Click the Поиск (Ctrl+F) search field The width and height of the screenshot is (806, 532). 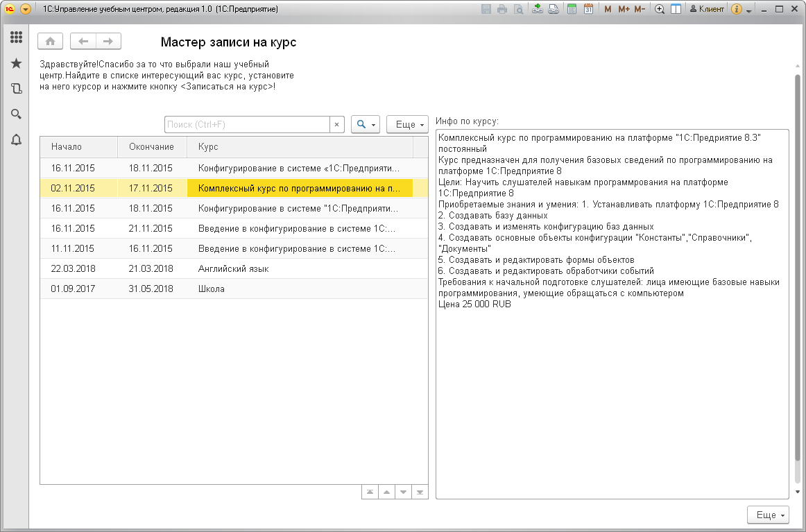click(246, 124)
